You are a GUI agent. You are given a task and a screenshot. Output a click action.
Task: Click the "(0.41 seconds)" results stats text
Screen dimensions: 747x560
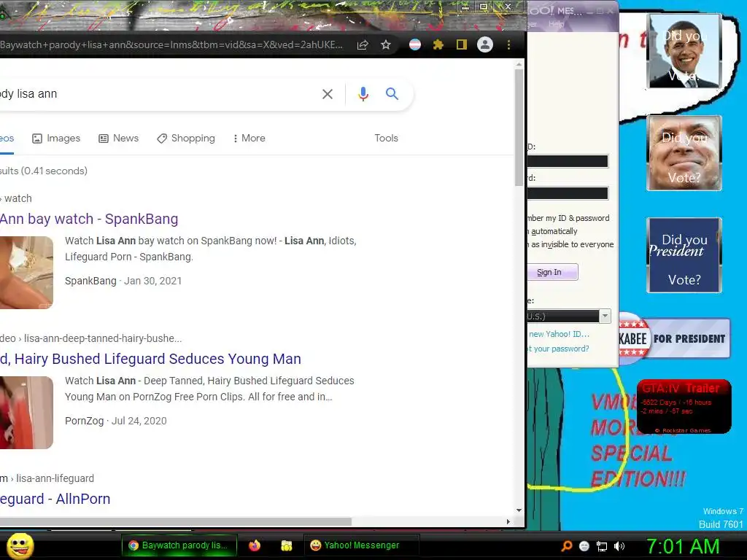click(x=54, y=171)
